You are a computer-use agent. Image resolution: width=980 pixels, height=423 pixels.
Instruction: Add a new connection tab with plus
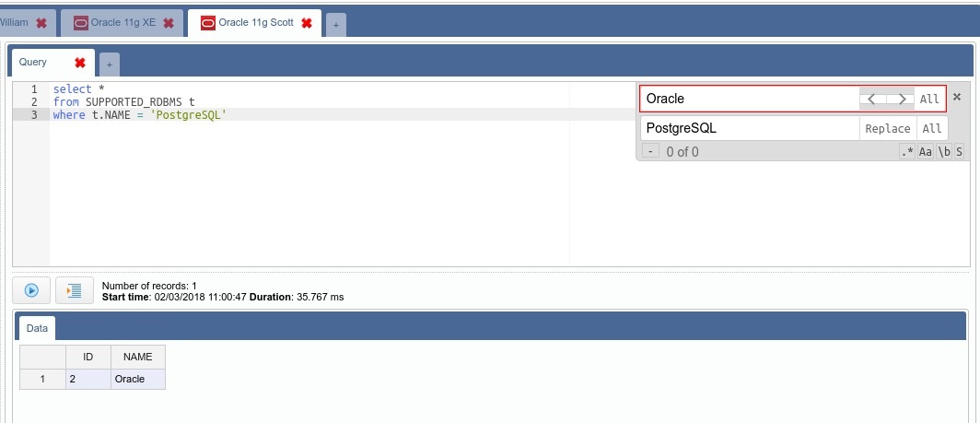pos(336,26)
